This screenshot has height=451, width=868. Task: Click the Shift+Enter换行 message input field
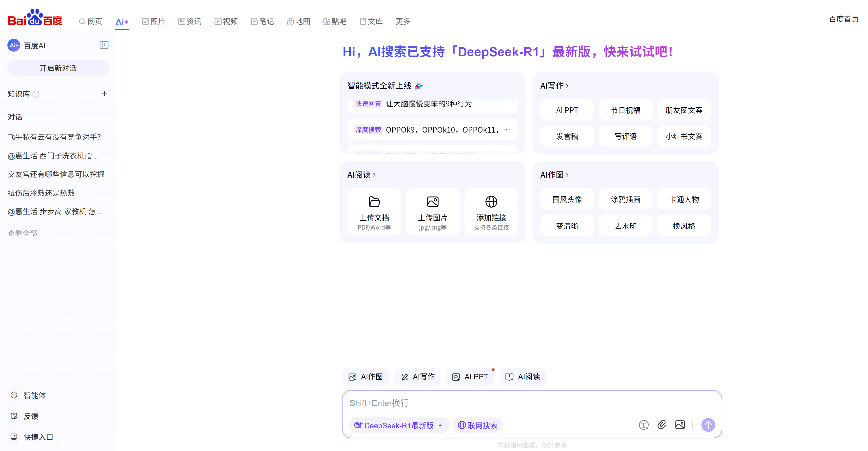[532, 403]
